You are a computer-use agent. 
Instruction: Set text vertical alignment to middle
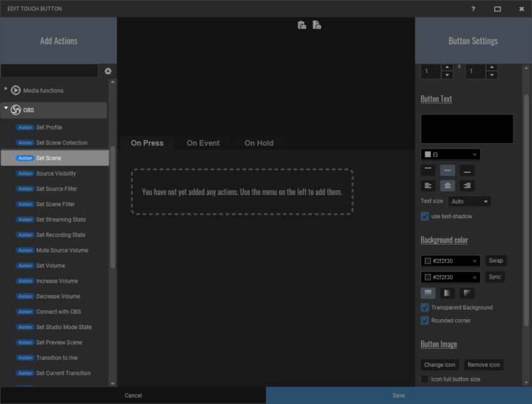(448, 170)
